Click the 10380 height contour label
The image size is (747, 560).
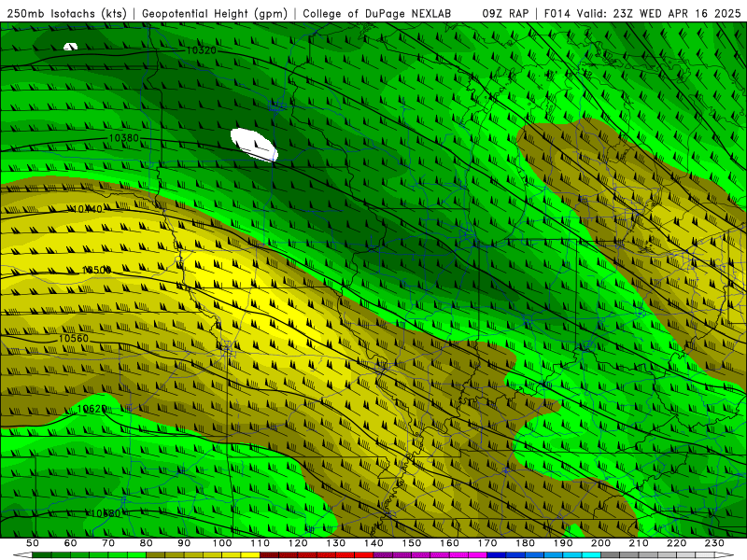(x=124, y=138)
